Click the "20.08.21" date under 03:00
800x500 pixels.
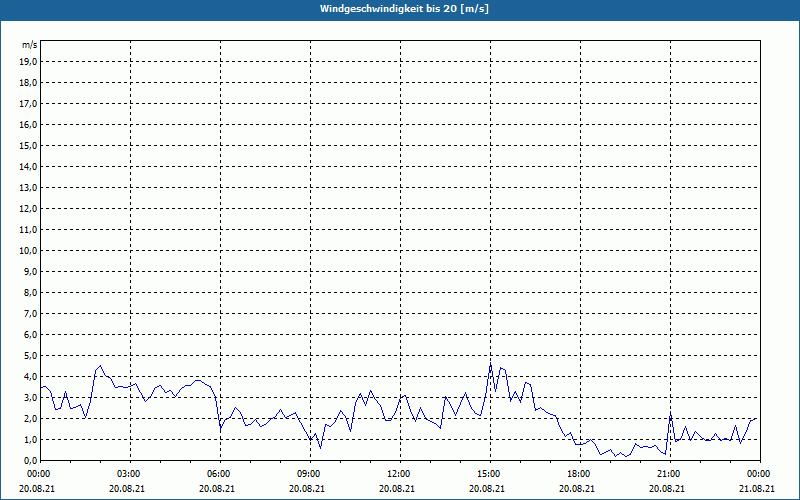coord(127,488)
